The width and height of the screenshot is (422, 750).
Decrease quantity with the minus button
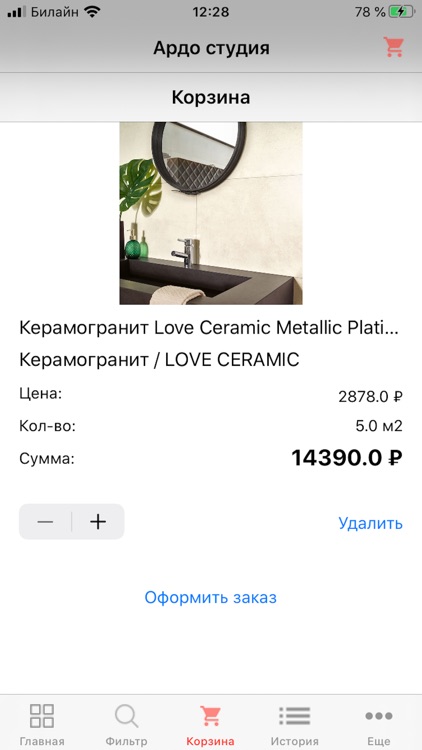tap(45, 521)
